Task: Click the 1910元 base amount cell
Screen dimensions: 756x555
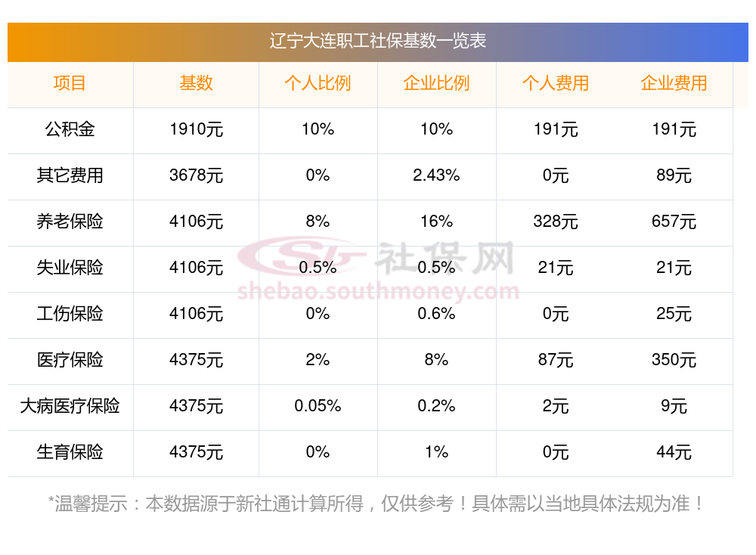Action: coord(197,129)
